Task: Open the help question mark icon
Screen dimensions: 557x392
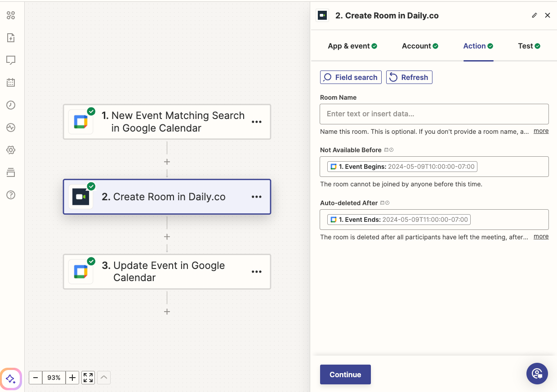Action: point(11,195)
